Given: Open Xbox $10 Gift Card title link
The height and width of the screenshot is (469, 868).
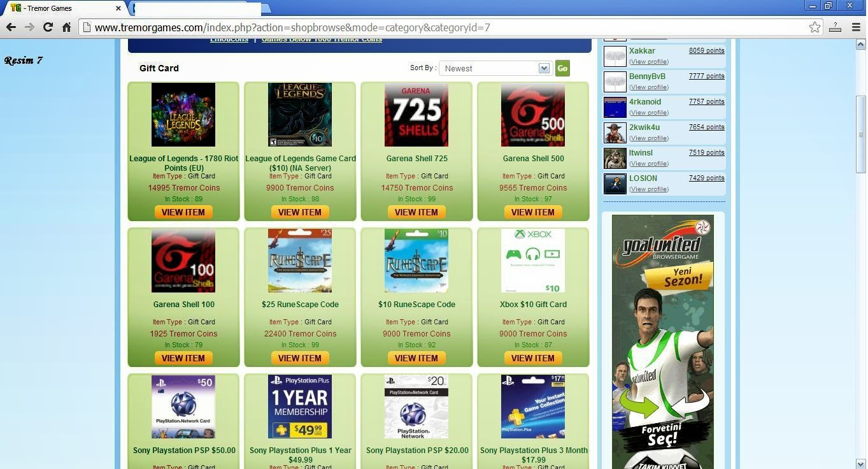Looking at the screenshot, I should (534, 305).
